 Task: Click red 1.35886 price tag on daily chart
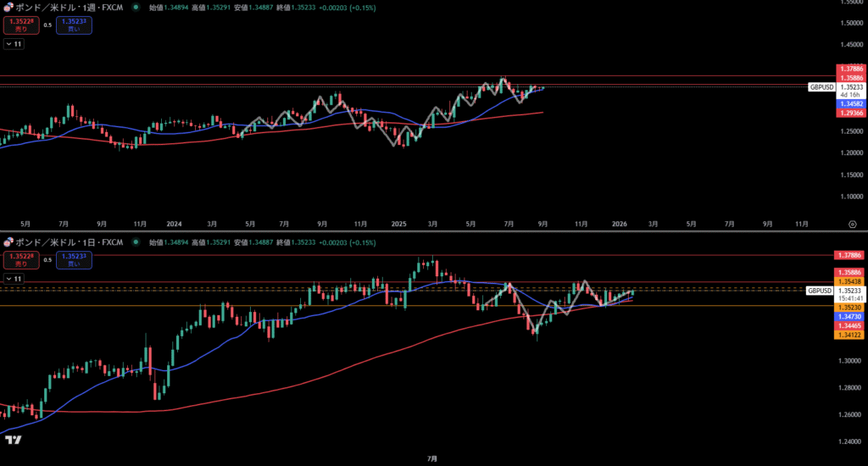click(x=849, y=272)
